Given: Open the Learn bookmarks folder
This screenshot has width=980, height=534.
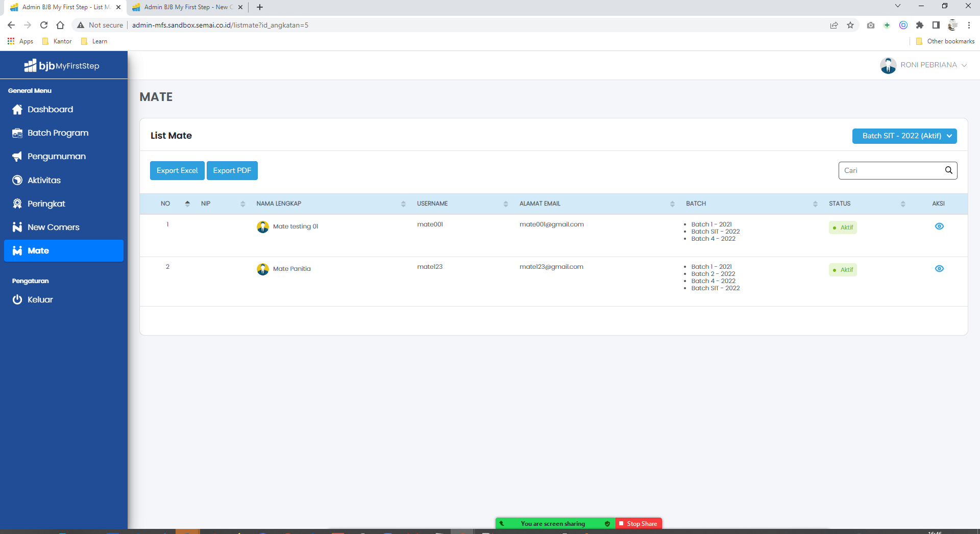Looking at the screenshot, I should tap(94, 41).
